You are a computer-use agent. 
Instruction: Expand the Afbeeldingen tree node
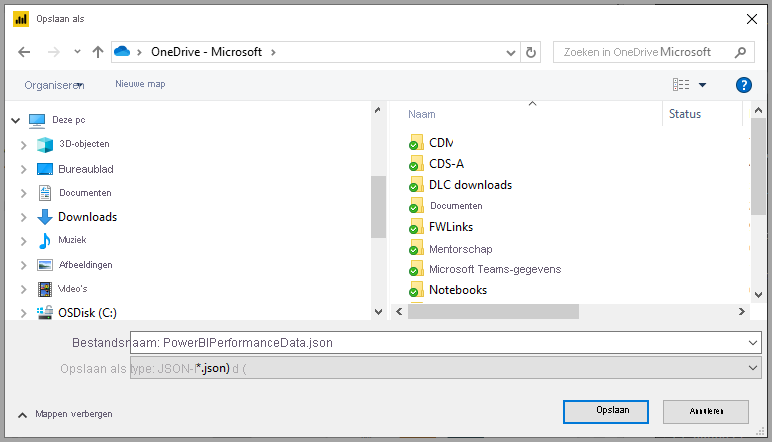pos(23,265)
